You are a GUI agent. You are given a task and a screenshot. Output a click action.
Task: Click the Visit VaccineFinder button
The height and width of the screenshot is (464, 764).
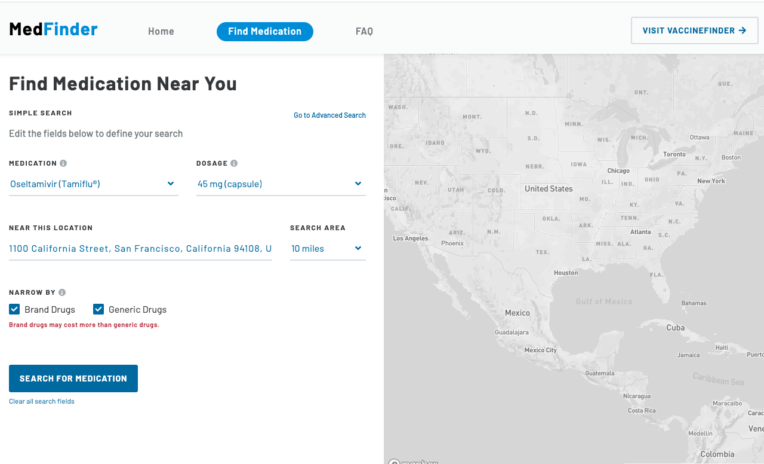pyautogui.click(x=694, y=30)
